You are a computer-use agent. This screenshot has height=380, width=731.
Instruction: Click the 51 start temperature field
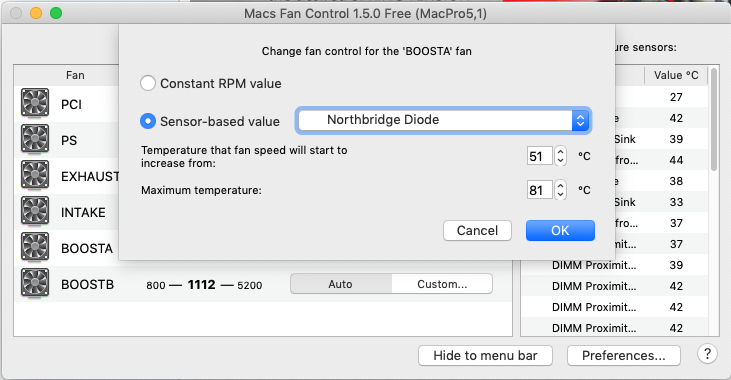tap(539, 156)
